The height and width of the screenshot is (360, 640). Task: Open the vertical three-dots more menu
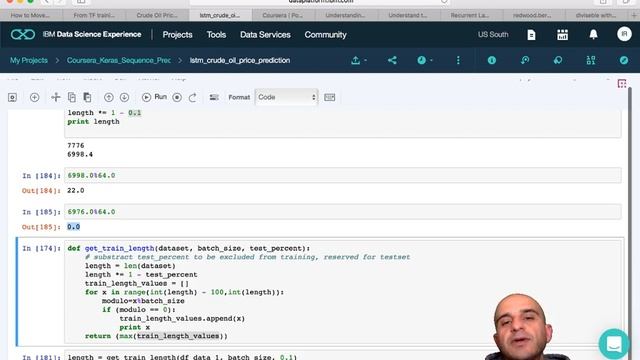[x=458, y=60]
